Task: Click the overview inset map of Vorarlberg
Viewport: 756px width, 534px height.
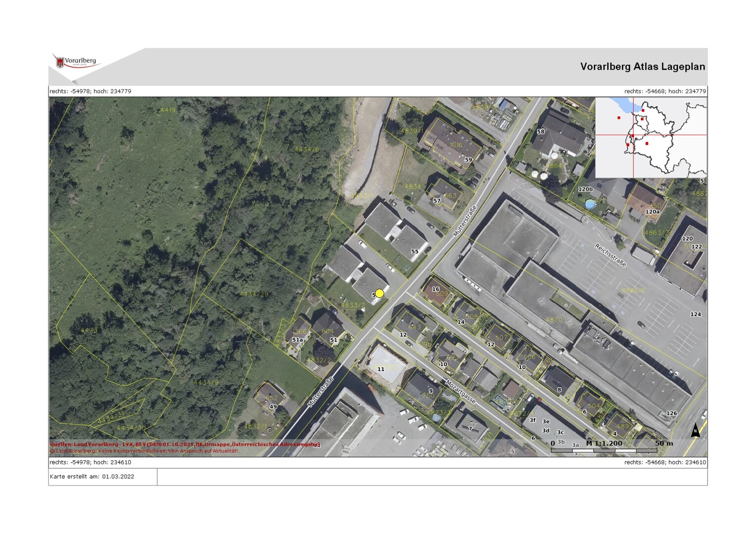Action: click(x=651, y=137)
